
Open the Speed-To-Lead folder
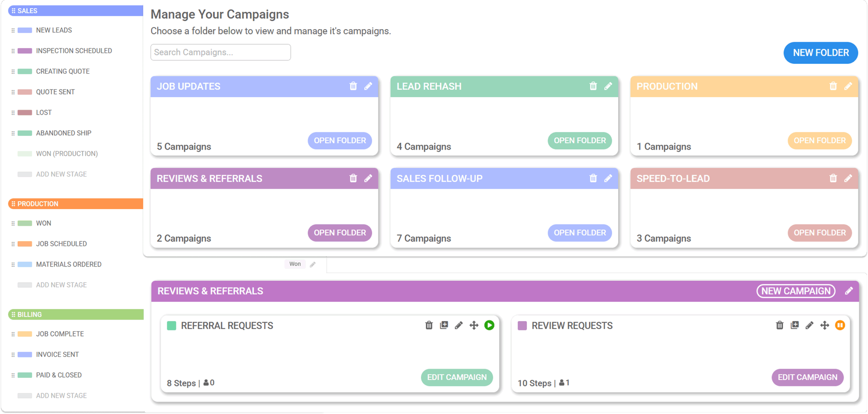click(820, 233)
